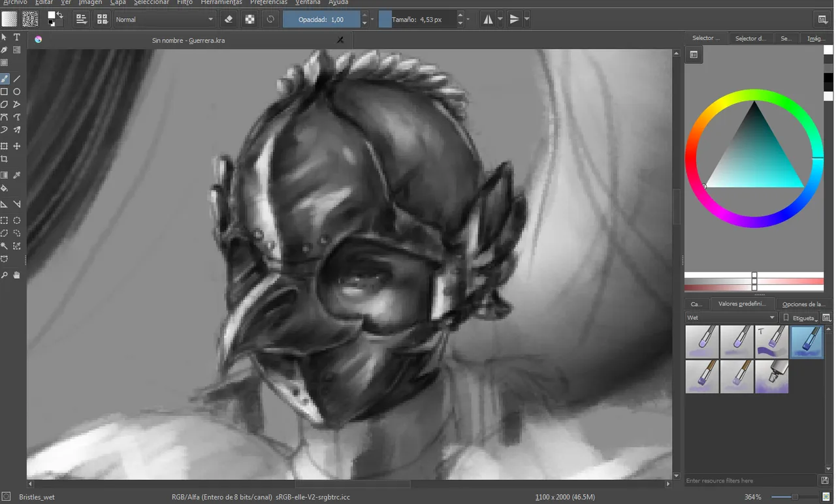Open the fill gradients button
The image size is (836, 504).
[9, 19]
